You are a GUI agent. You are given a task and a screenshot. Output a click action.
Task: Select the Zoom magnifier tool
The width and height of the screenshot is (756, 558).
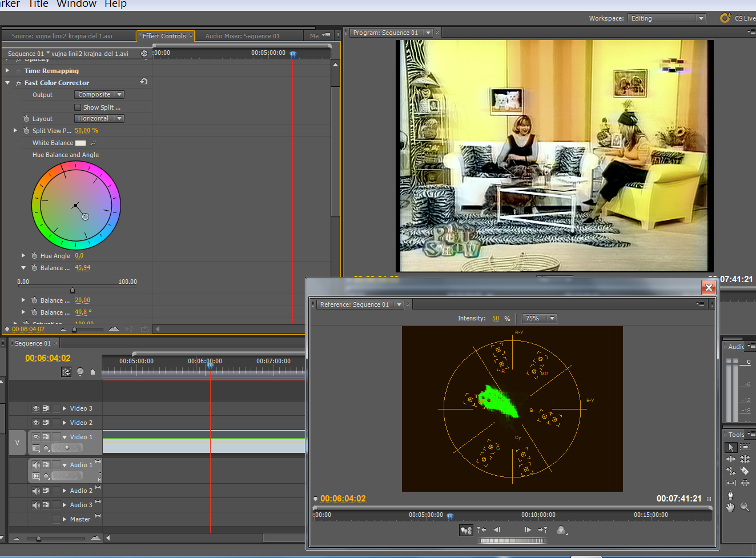coord(745,507)
